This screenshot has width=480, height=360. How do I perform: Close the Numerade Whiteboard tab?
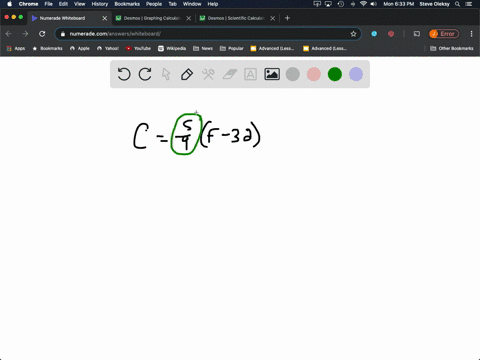coord(104,18)
